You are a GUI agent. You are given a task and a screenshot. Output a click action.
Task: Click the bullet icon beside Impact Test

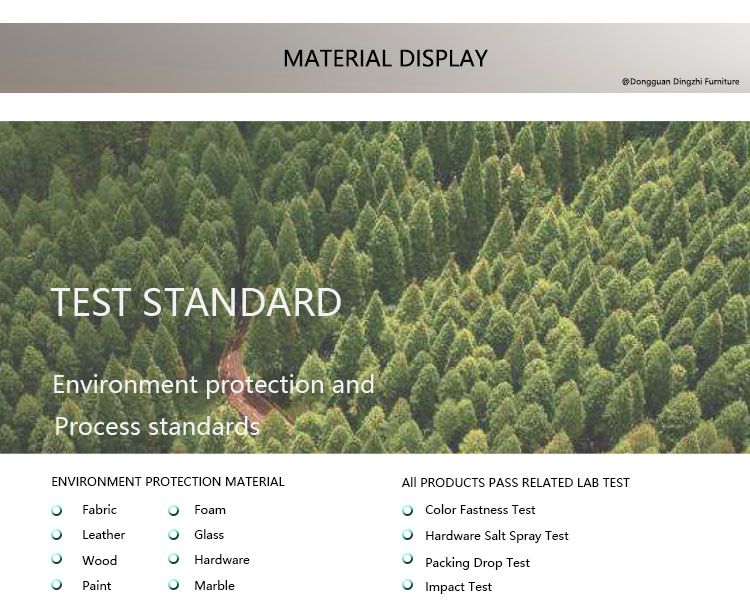[408, 584]
